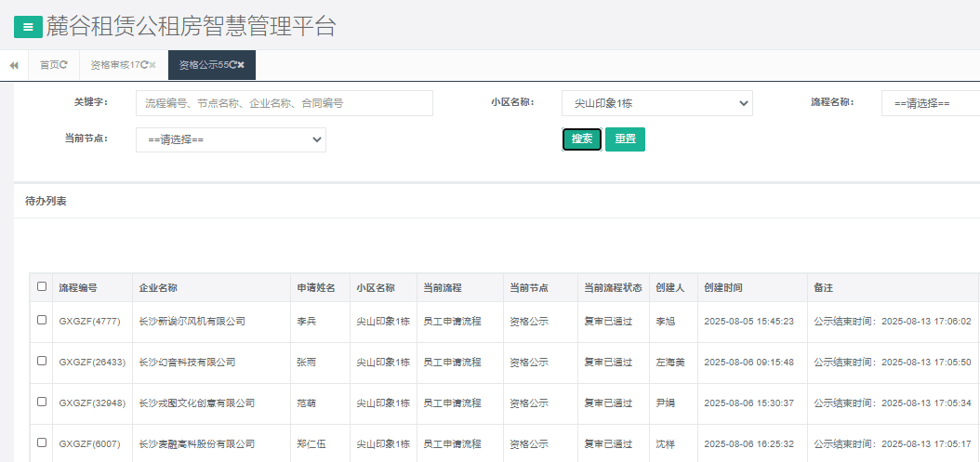Open the 流程名称 dropdown
This screenshot has width=980, height=462.
tap(930, 103)
